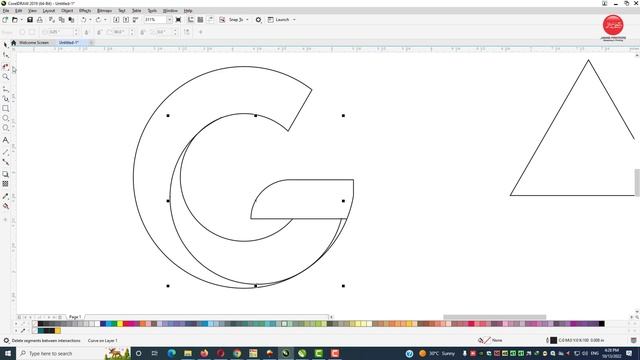The width and height of the screenshot is (640, 360).
Task: Click the Copy icon in toolbar
Action: pyautogui.click(x=62, y=20)
